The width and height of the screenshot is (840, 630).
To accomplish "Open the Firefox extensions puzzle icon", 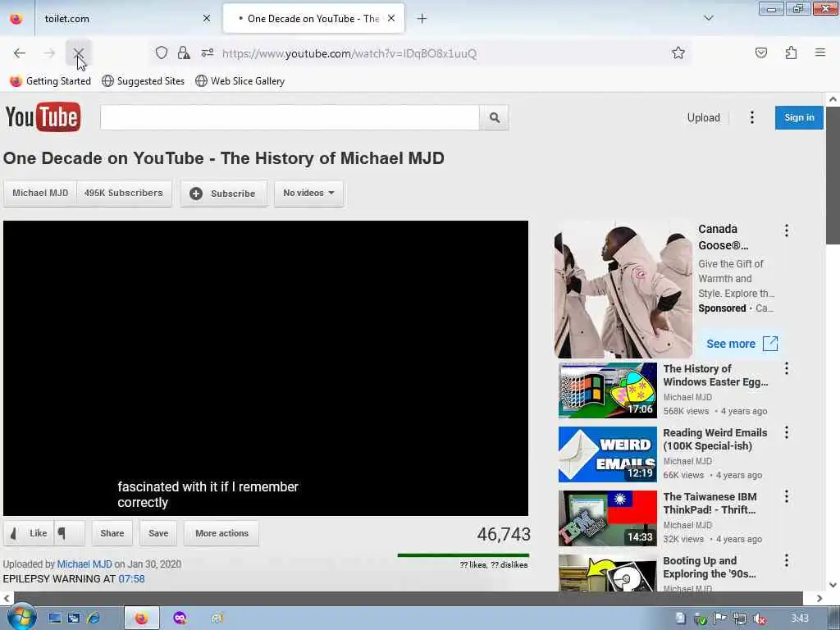I will point(791,52).
